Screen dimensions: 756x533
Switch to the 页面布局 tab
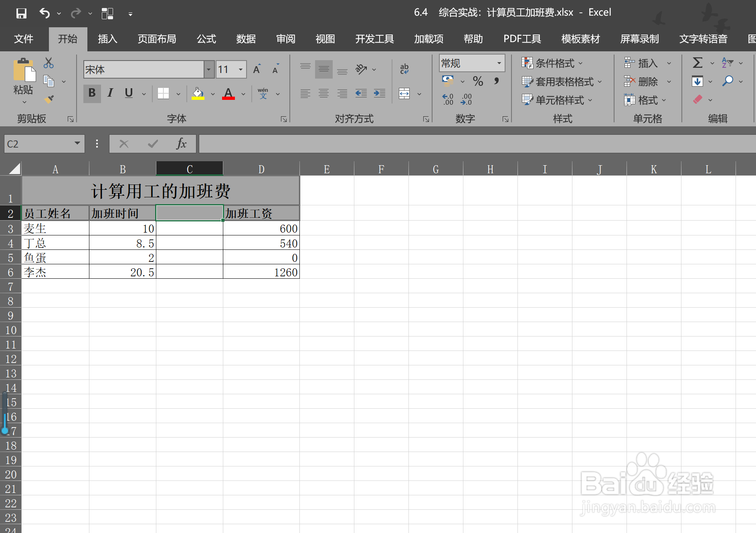pos(157,39)
